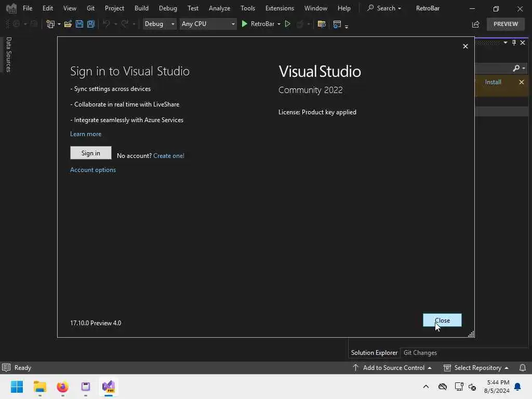Click the Solution Explorer search magnifier icon

[x=516, y=68]
